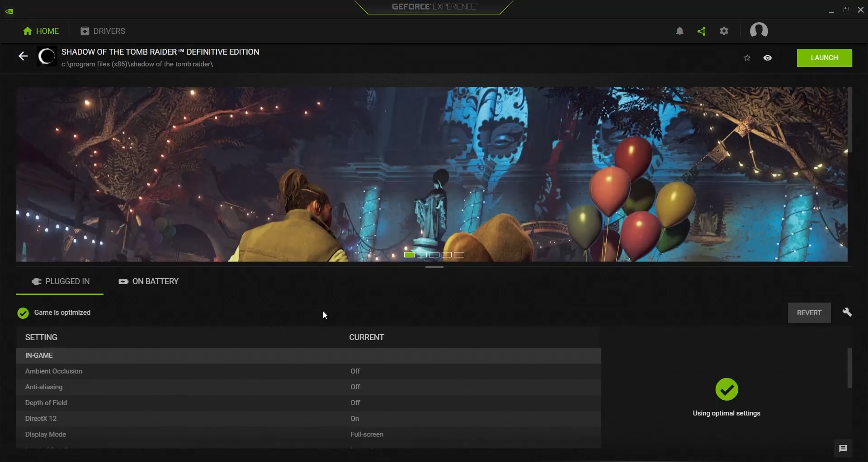Screen dimensions: 868x462
Task: Select the last screenshot indicator
Action: pyautogui.click(x=459, y=255)
